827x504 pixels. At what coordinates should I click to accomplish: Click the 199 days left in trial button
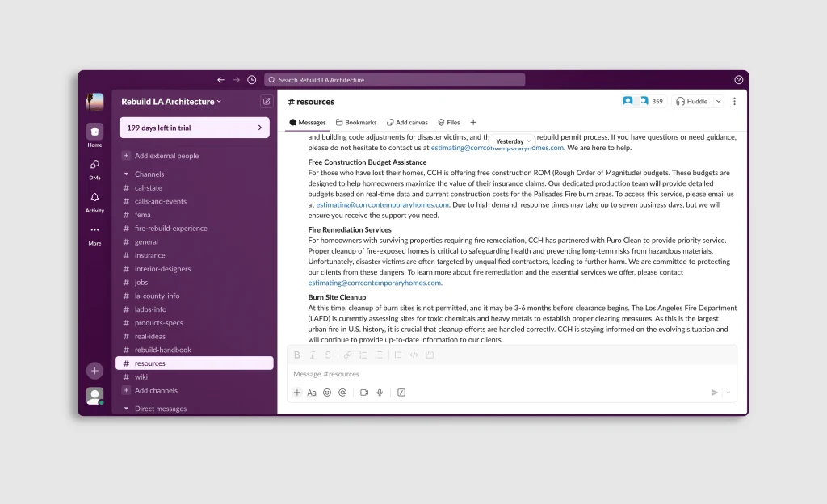pyautogui.click(x=194, y=128)
